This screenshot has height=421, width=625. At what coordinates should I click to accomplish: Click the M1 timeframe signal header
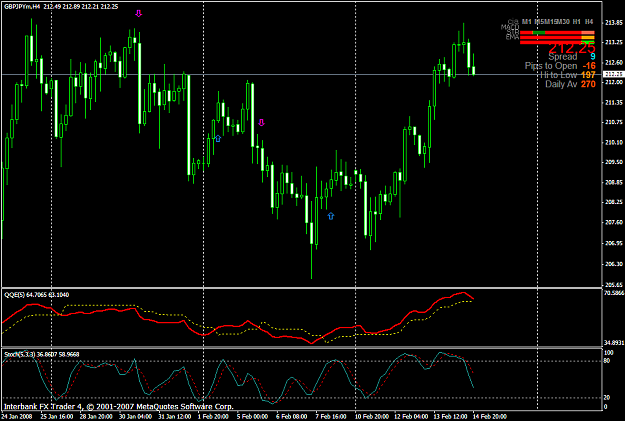click(x=527, y=22)
